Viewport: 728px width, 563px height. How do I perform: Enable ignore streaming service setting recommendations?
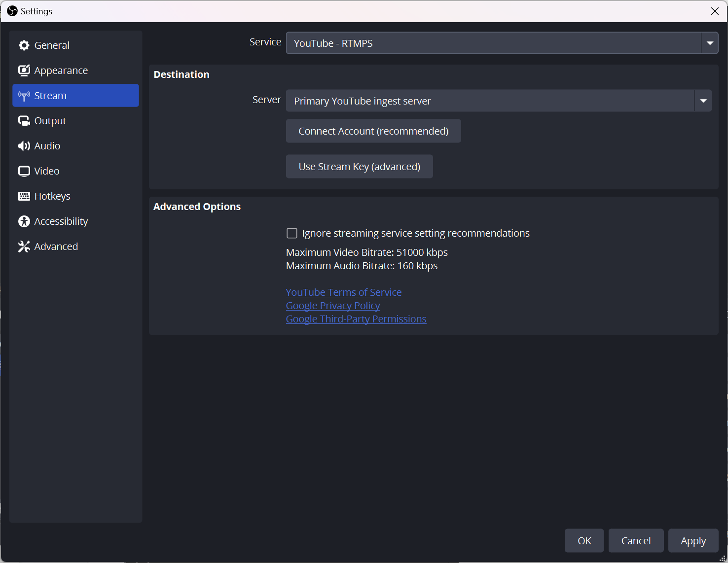pos(291,233)
